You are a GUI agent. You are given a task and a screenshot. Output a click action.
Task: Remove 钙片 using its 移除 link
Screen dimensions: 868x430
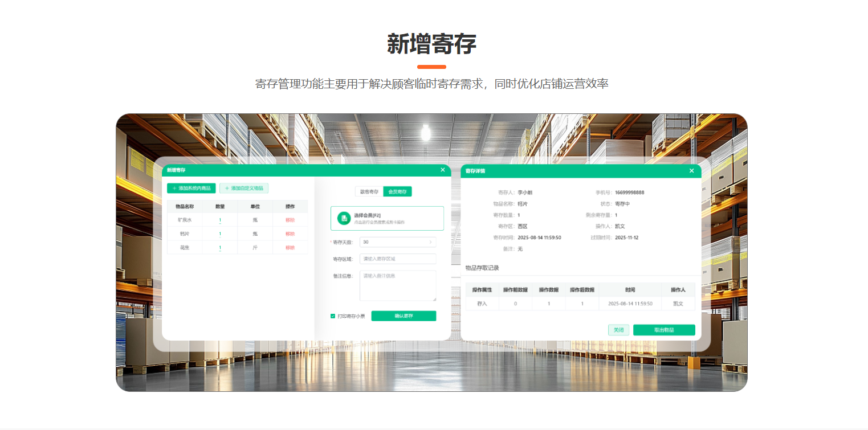(289, 233)
